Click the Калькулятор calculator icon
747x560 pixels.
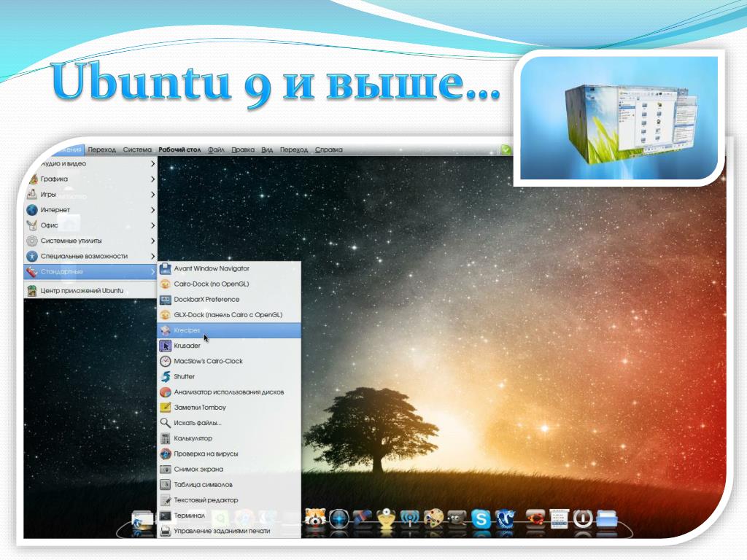tap(166, 438)
